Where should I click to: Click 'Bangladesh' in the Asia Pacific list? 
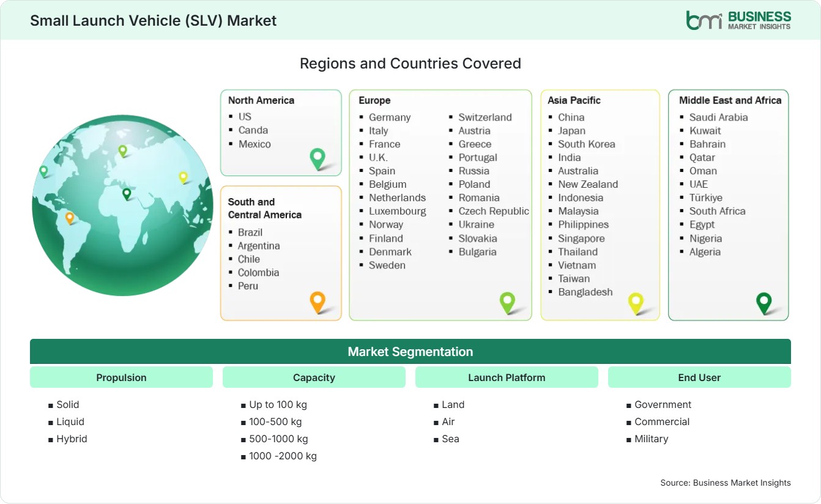[585, 292]
